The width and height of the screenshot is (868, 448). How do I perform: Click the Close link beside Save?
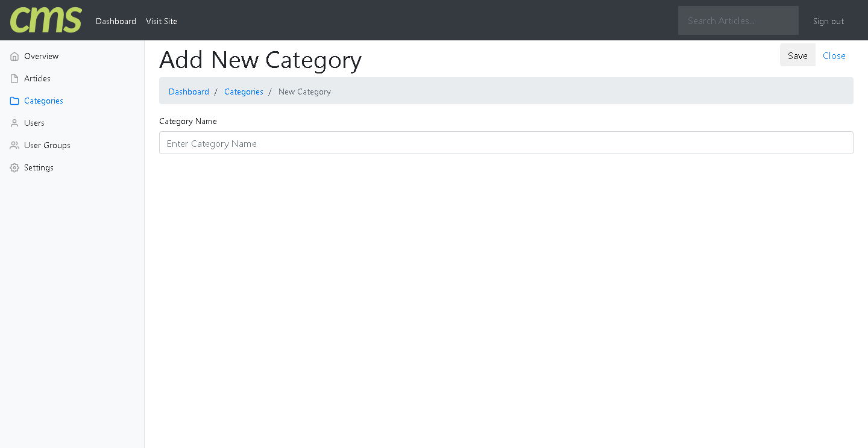(x=834, y=55)
